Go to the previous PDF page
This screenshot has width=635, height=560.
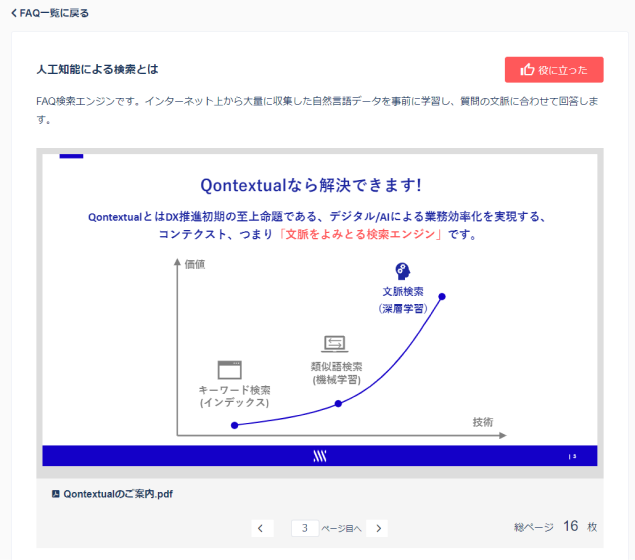coord(260,528)
